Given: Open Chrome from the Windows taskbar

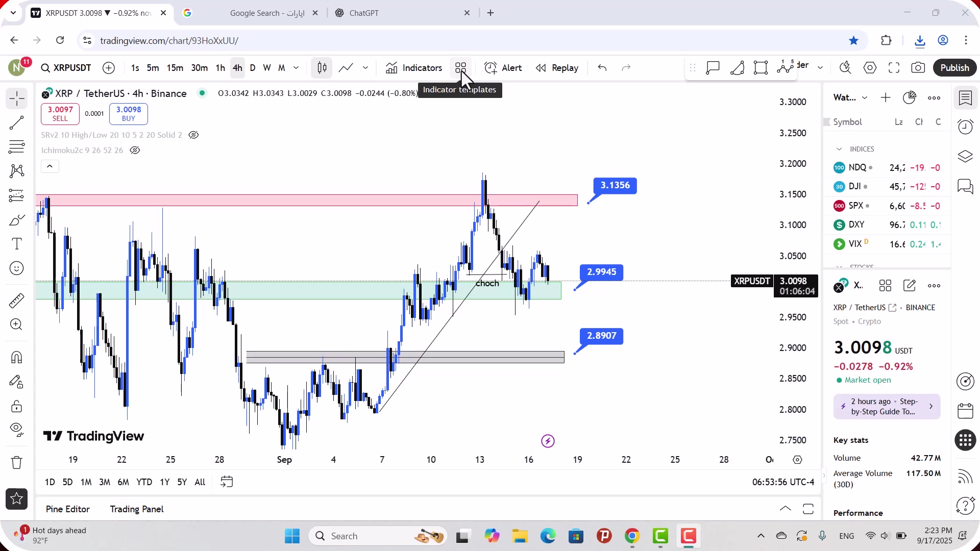Looking at the screenshot, I should [632, 536].
